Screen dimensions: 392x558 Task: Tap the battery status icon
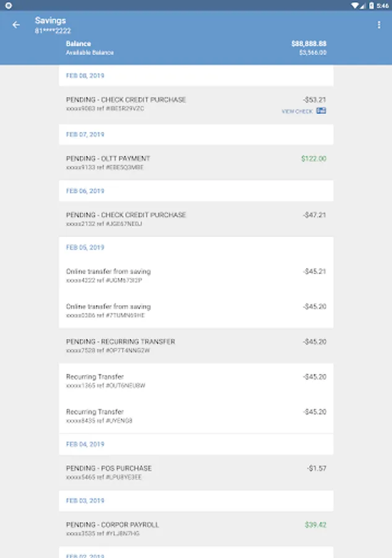coord(372,5)
